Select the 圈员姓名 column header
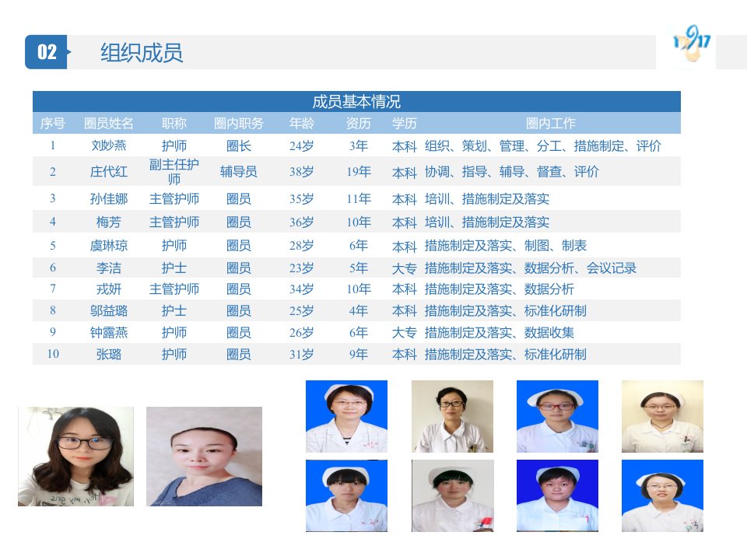Image resolution: width=747 pixels, height=560 pixels. [x=109, y=124]
